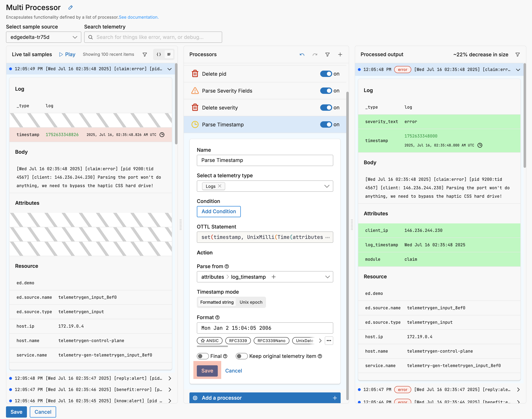Open the Parse from field dropdown arrow

pos(327,277)
